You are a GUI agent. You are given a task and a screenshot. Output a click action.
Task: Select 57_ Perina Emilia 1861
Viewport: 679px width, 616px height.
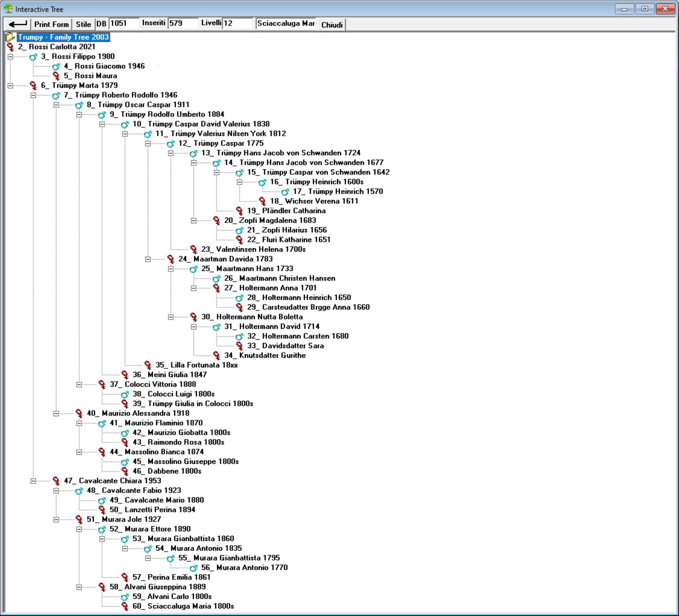[171, 577]
